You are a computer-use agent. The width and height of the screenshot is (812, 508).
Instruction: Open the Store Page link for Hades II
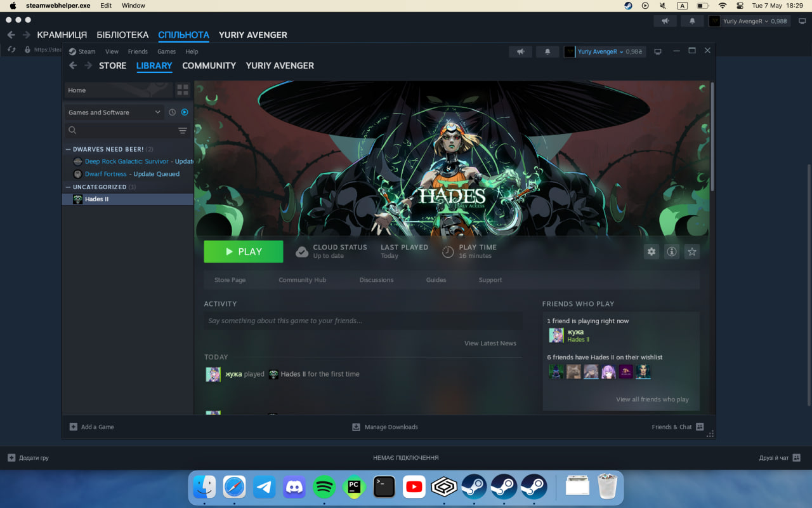click(230, 280)
